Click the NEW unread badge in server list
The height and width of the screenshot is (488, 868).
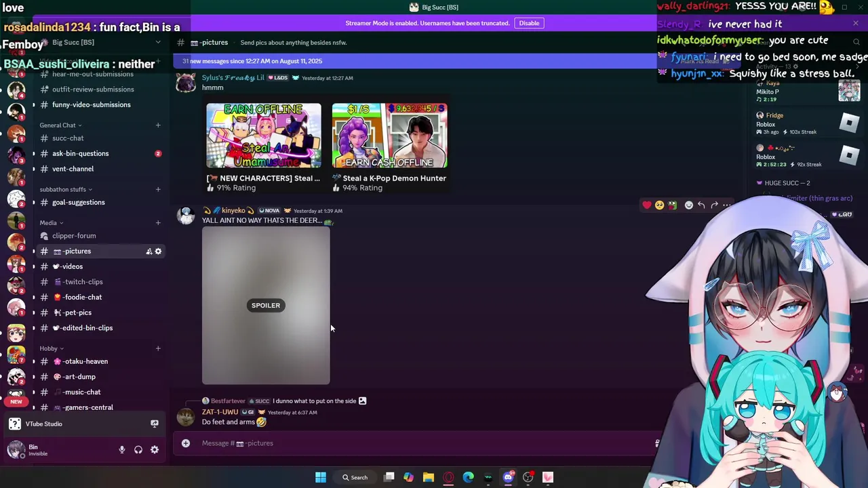coord(16,401)
